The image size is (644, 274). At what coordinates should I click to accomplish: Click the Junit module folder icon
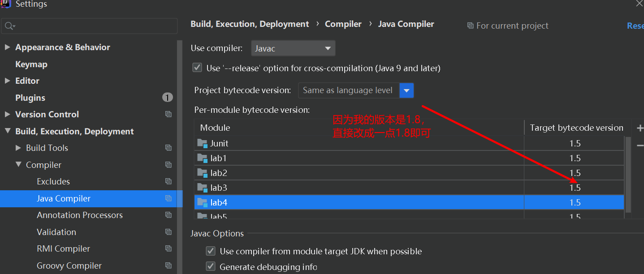[203, 143]
